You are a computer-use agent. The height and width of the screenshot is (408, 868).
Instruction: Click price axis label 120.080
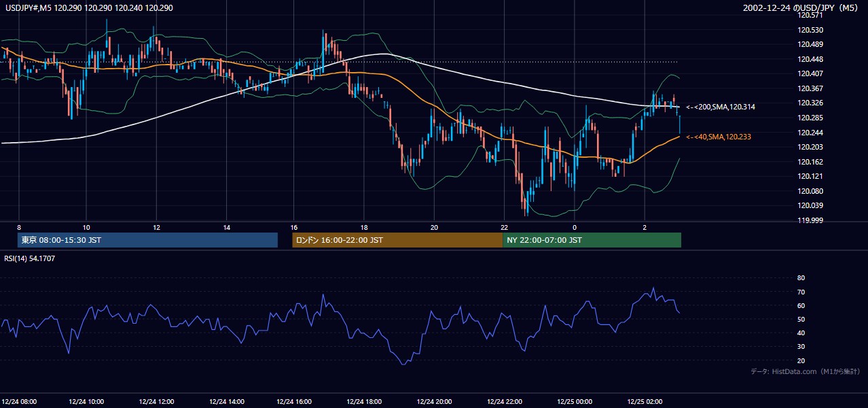pyautogui.click(x=812, y=191)
